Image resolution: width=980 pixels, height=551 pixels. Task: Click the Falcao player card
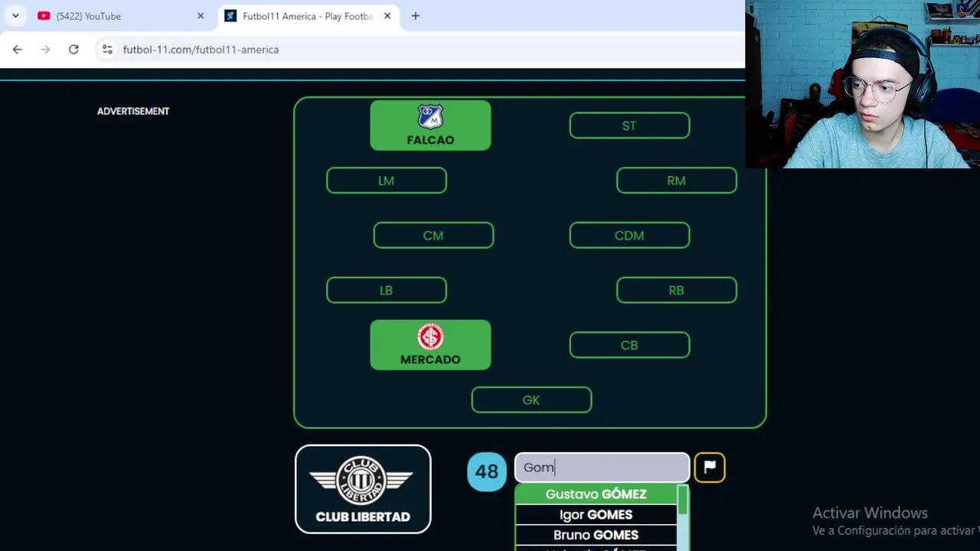tap(430, 126)
